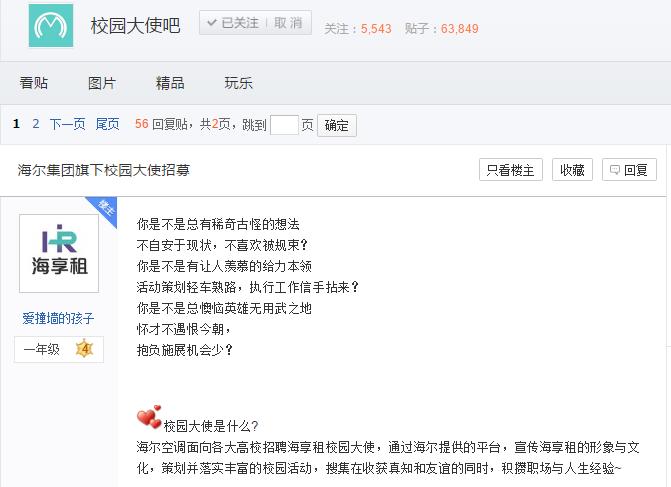The width and height of the screenshot is (671, 487).
Task: Open the 爱撞墙的孩子 user profile link
Action: point(58,318)
